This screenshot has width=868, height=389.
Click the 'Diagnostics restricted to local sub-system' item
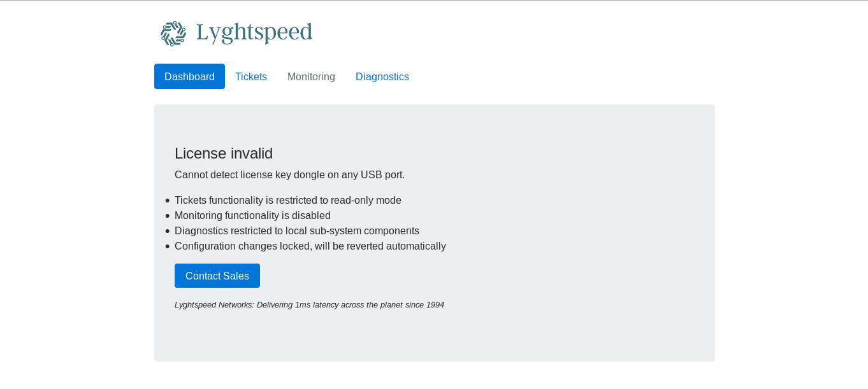[297, 231]
